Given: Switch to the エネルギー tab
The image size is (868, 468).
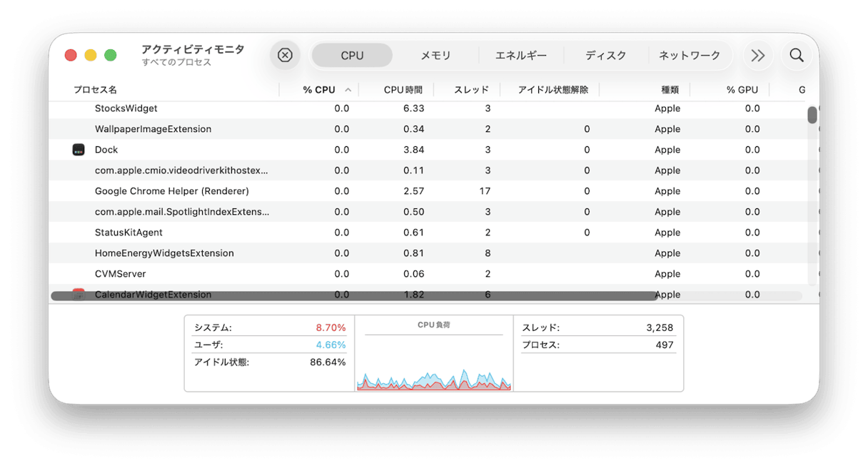Looking at the screenshot, I should coord(521,55).
